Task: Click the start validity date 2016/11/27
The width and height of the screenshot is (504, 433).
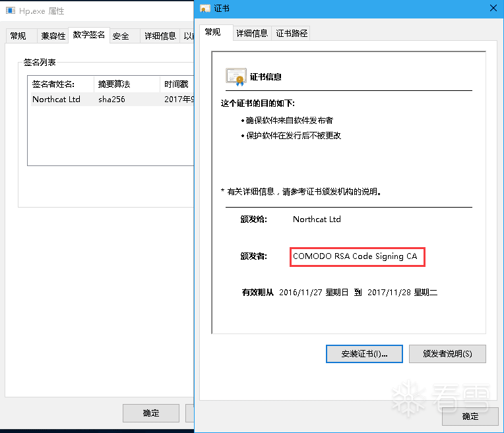Action: point(301,293)
